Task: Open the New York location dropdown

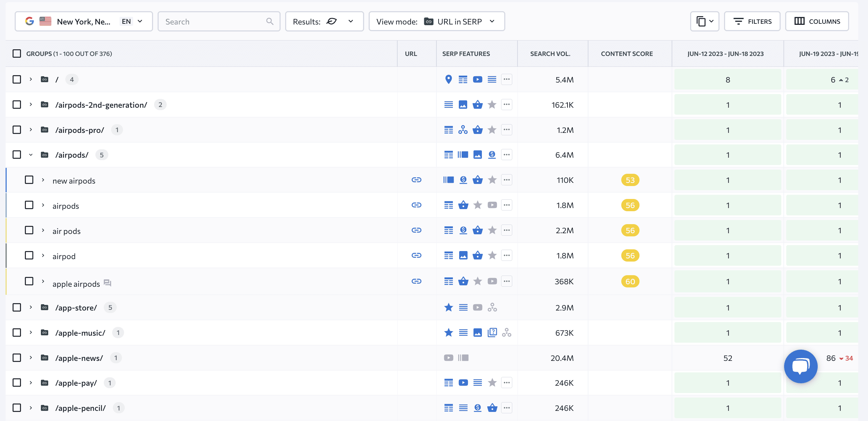Action: [x=84, y=21]
